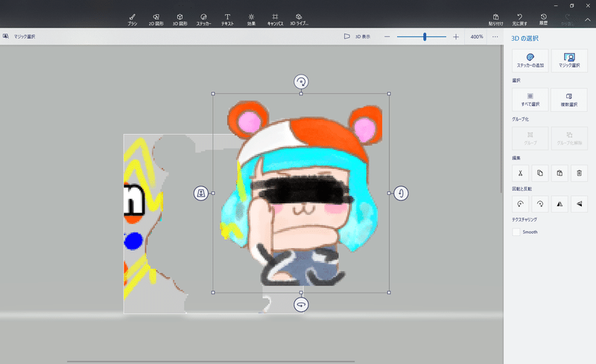Click the top-left selection corner handle
The height and width of the screenshot is (364, 596).
[213, 94]
